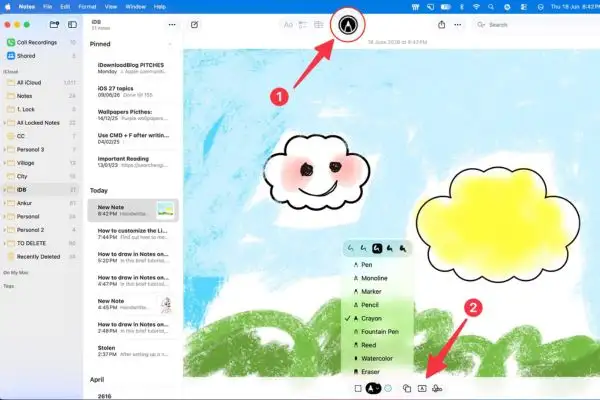The height and width of the screenshot is (400, 600).
Task: Select the thinnest stroke width option
Action: pos(351,249)
